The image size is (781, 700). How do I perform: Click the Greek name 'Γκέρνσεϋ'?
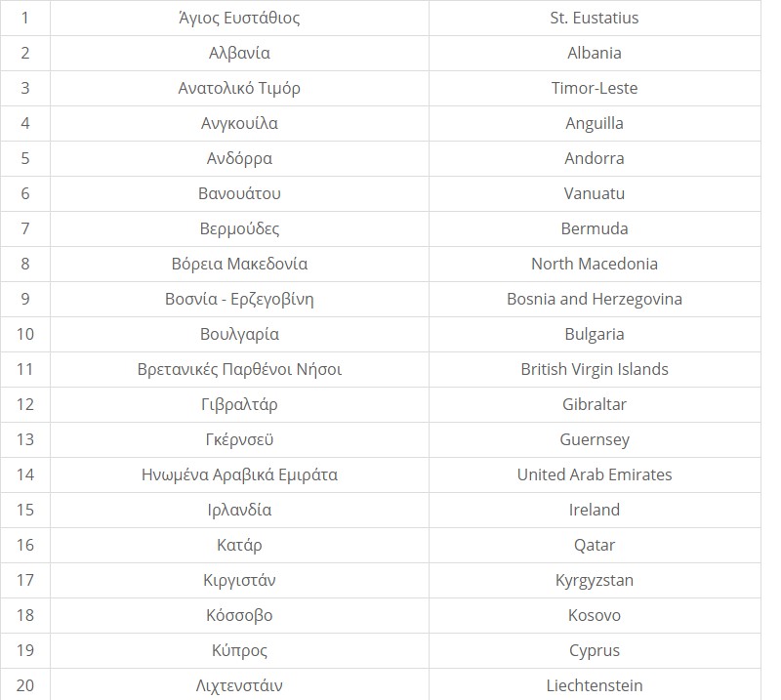coord(239,439)
